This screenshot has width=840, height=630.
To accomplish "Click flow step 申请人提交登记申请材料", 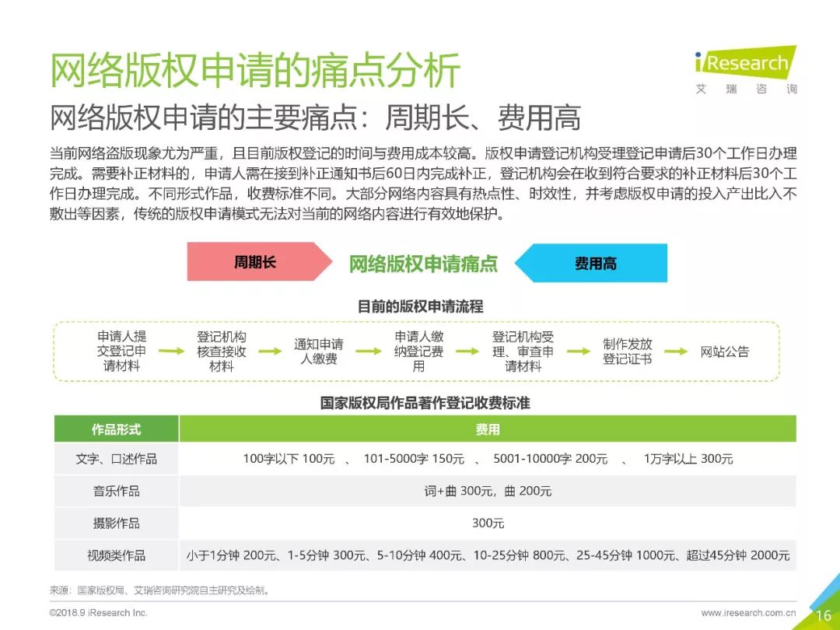I will 121,352.
